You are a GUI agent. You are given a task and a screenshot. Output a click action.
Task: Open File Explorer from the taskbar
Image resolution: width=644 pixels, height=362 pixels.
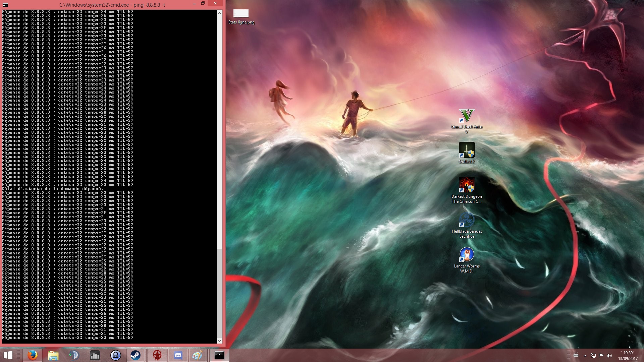point(53,355)
